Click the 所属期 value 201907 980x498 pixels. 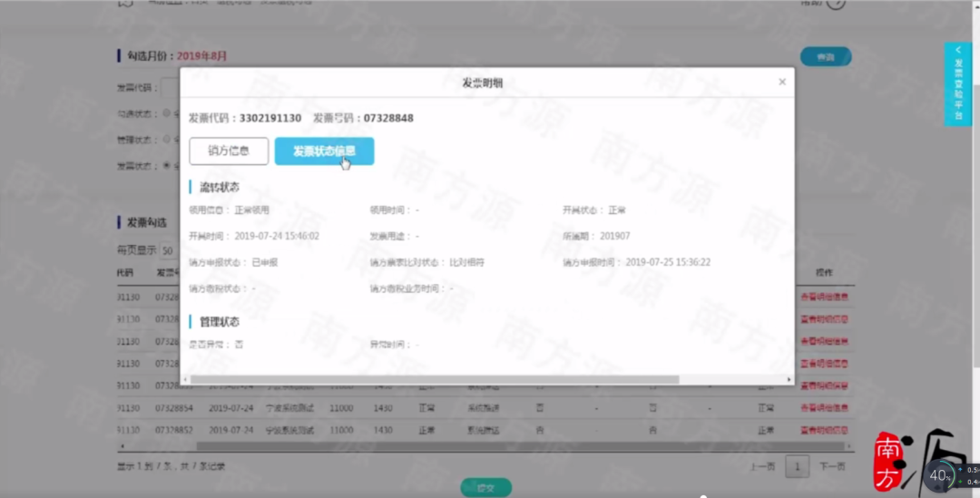coord(615,236)
